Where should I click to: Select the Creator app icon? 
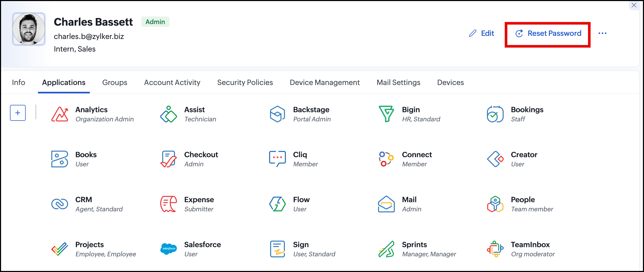tap(495, 159)
